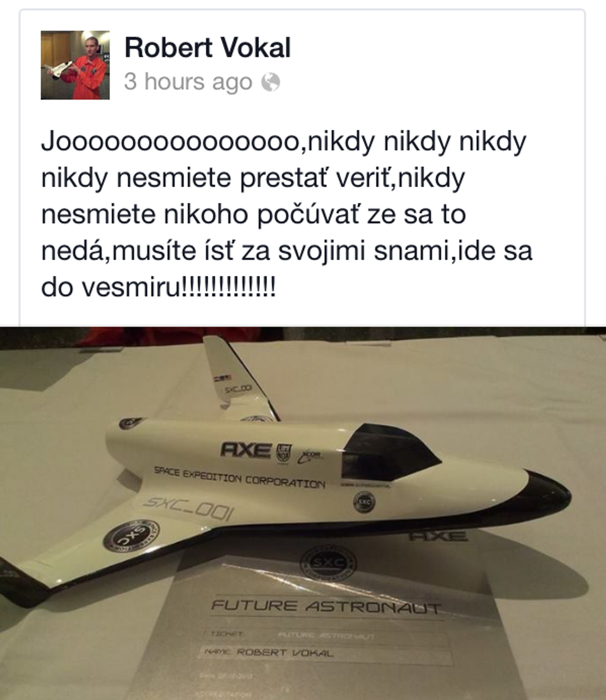The image size is (606, 700).
Task: Click the AXE logo on the fuselage
Action: [246, 449]
